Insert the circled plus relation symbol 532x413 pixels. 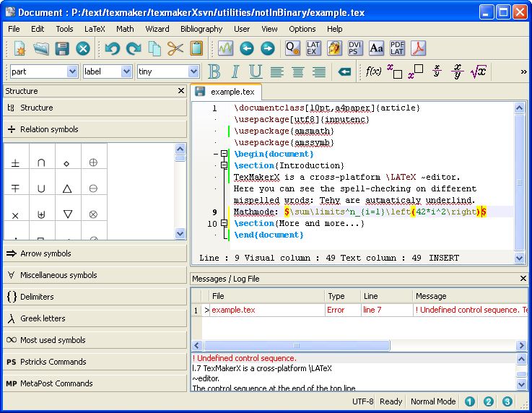tap(93, 163)
